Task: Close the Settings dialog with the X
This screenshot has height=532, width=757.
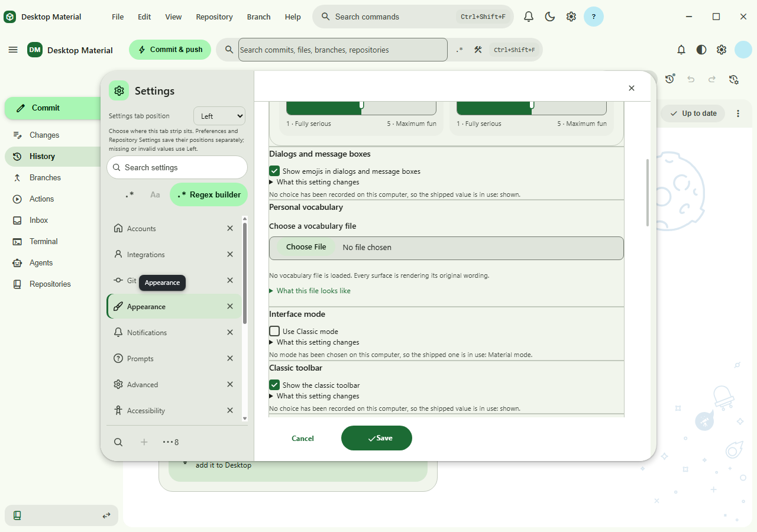Action: (x=631, y=88)
